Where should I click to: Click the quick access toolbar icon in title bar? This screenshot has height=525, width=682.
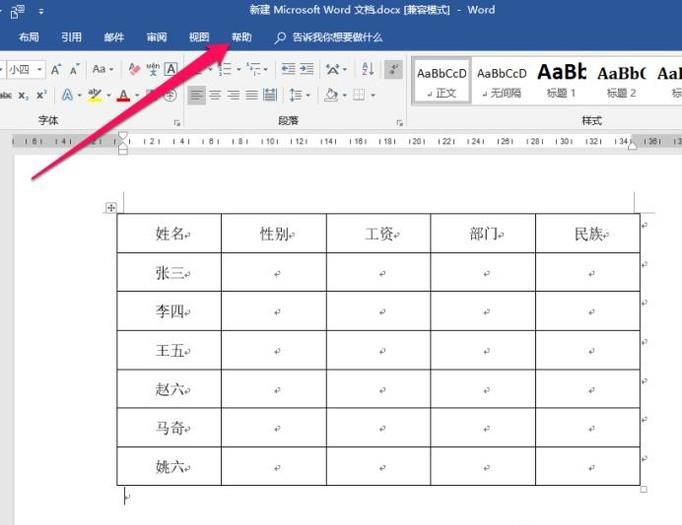coord(17,12)
